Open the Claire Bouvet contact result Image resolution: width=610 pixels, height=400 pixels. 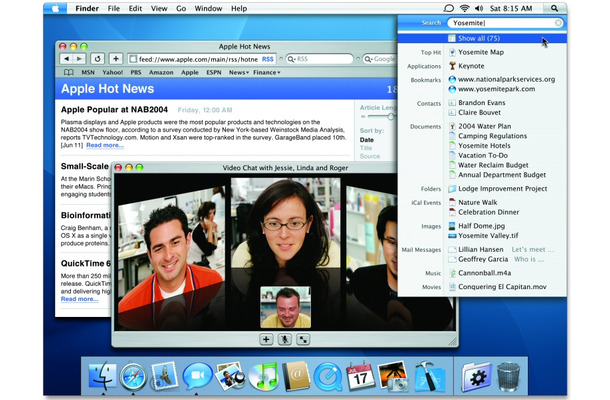tap(479, 112)
